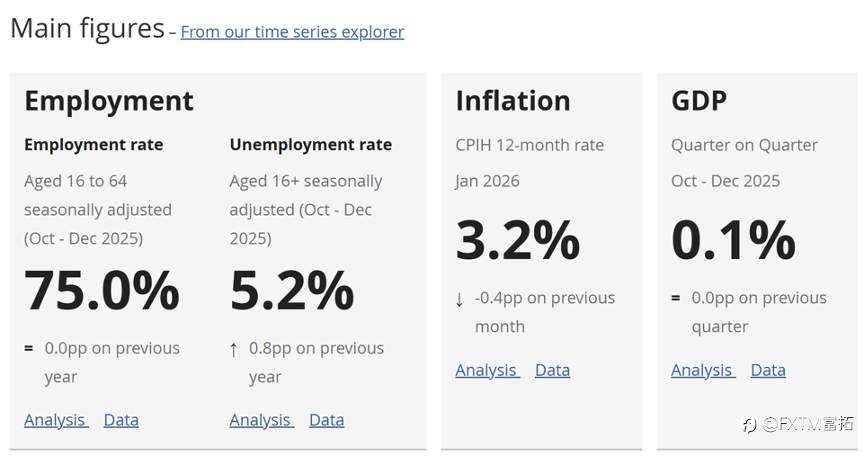Click the up arrow beside 0.8pp change

point(234,349)
